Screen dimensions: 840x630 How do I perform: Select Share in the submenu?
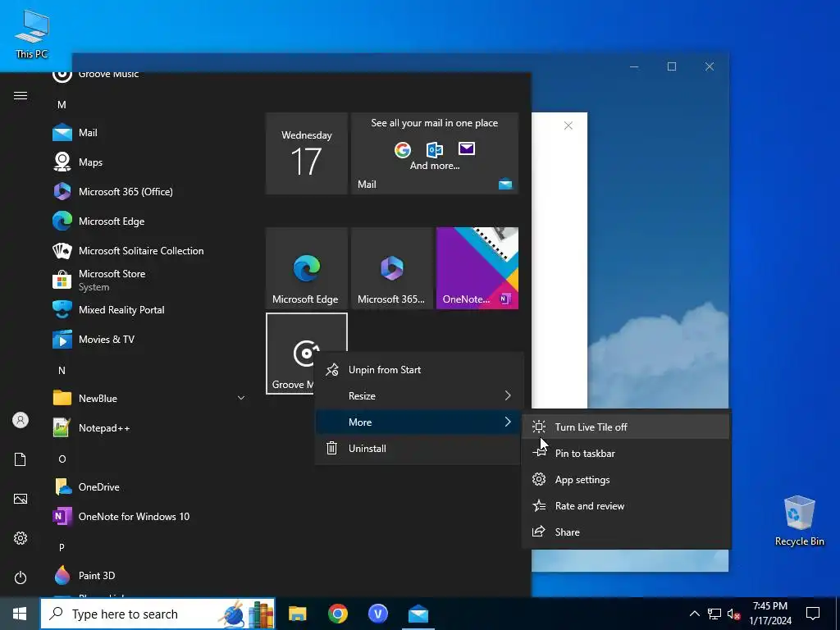tap(626, 532)
